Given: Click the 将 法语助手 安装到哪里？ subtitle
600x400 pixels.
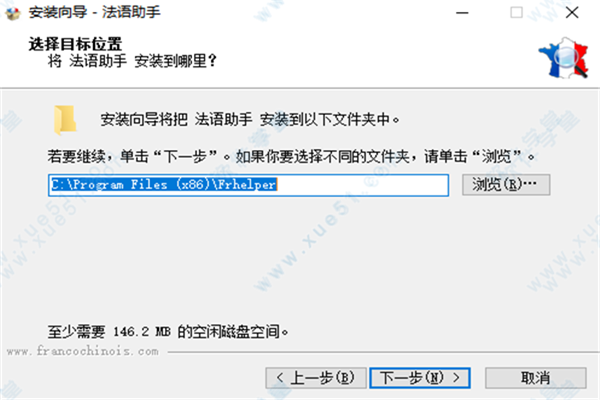Looking at the screenshot, I should pos(132,61).
